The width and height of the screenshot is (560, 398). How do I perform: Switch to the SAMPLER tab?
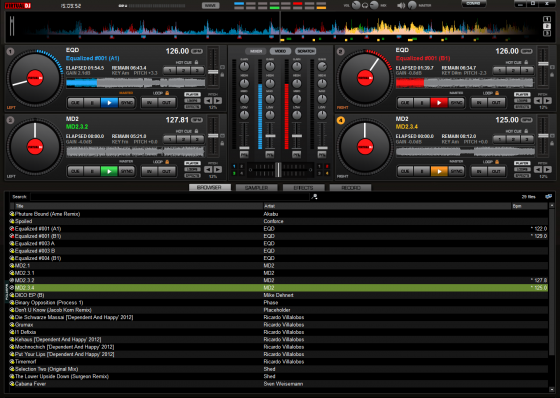(x=256, y=188)
